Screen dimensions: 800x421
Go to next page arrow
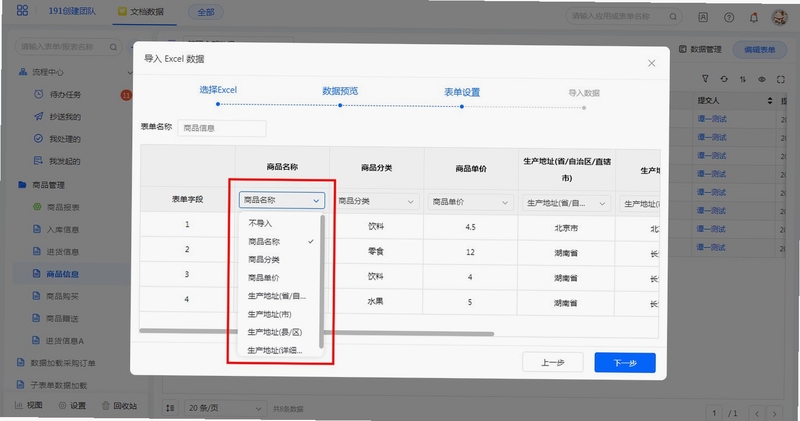pyautogui.click(x=774, y=413)
